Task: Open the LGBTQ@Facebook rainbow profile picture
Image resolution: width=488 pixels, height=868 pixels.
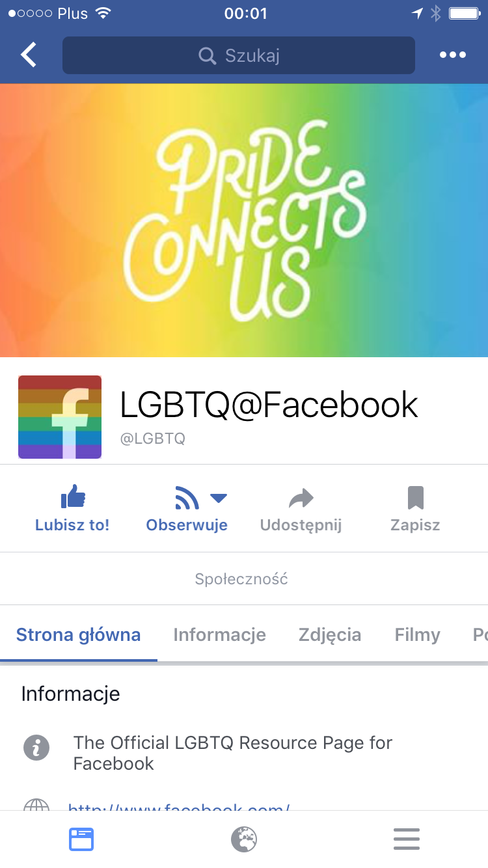Action: (60, 417)
